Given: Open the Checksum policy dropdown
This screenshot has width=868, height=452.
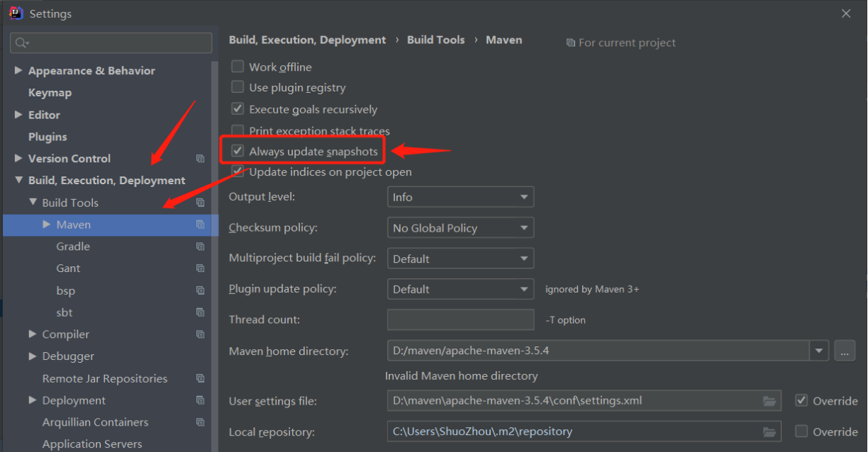Looking at the screenshot, I should tap(460, 227).
